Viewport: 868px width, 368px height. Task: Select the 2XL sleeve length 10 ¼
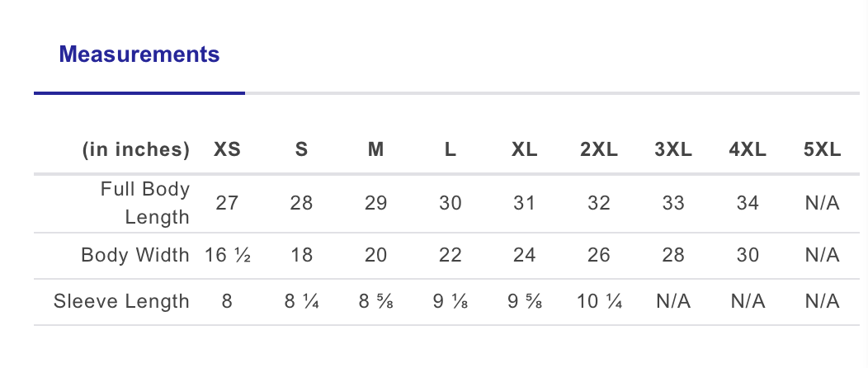tap(599, 302)
